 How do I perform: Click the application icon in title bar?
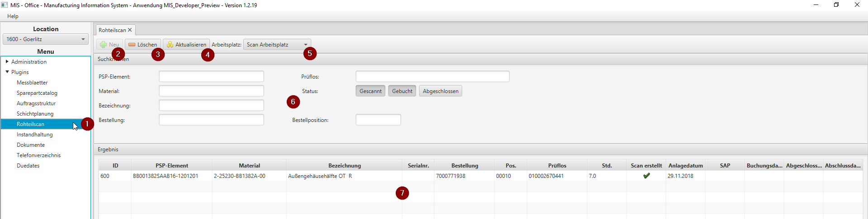pos(5,5)
